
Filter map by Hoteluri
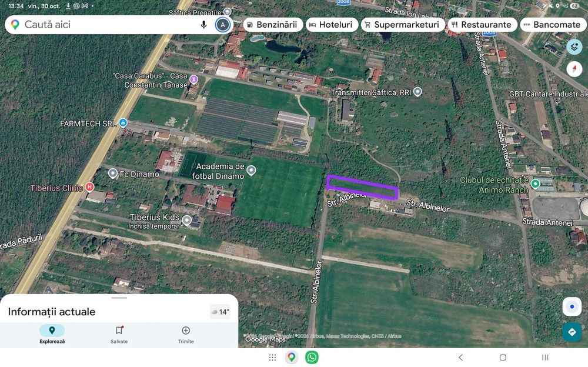click(x=332, y=25)
